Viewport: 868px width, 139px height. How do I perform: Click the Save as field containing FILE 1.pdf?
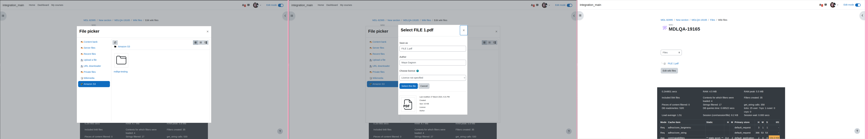(433, 49)
